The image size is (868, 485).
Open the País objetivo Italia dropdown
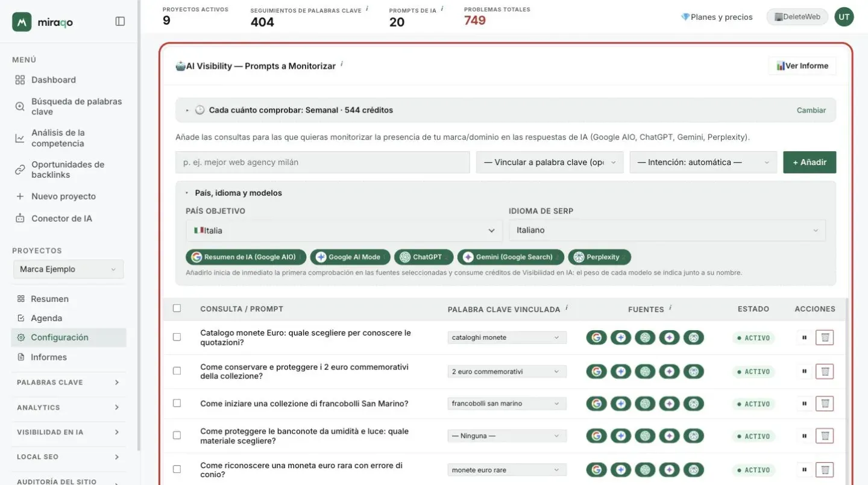(344, 230)
